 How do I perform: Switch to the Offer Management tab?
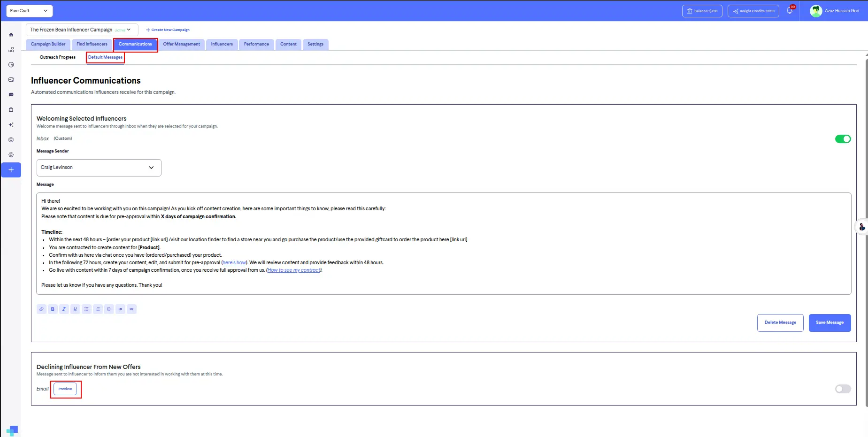[x=181, y=44]
